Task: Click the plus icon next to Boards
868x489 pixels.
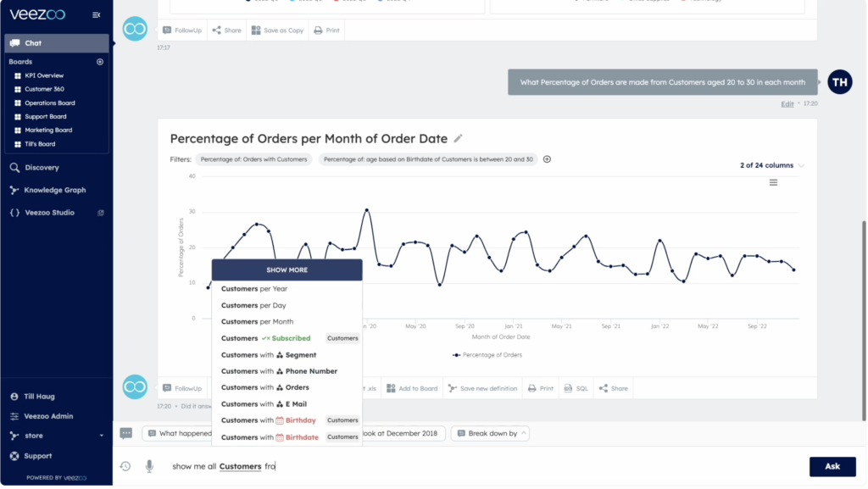Action: point(100,62)
